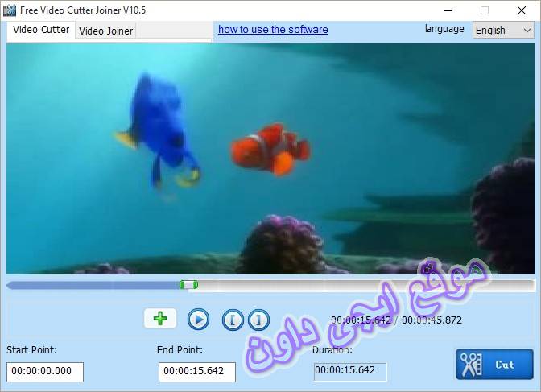Play the video preview

tap(198, 320)
